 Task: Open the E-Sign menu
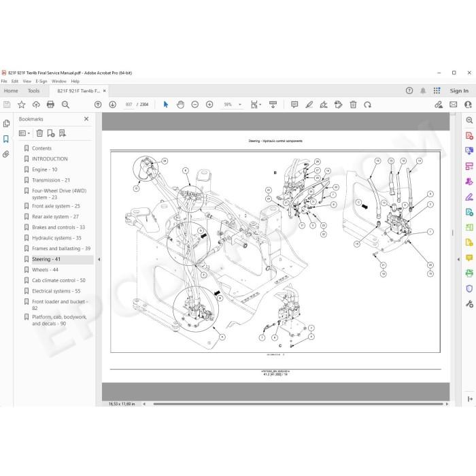(41, 81)
